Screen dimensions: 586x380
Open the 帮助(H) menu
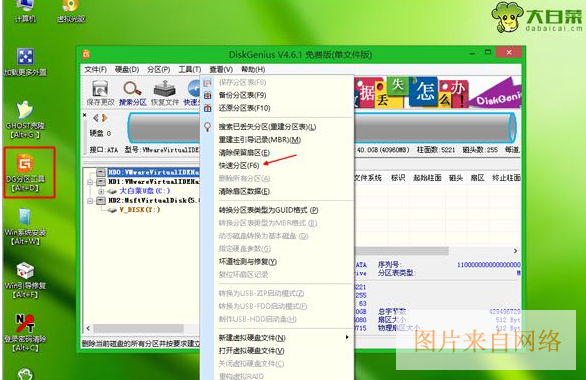pos(253,69)
